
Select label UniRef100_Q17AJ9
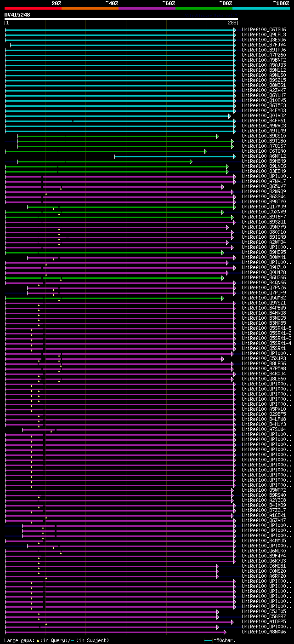264,207
